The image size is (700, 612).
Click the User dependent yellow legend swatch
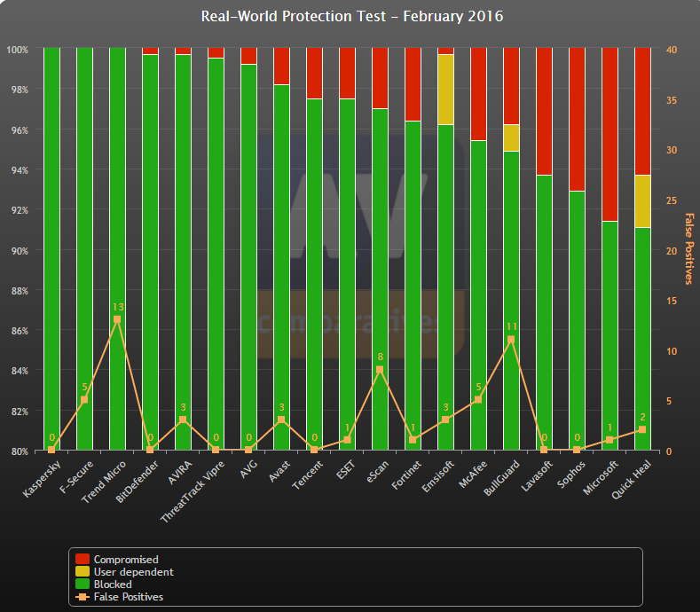tap(83, 572)
